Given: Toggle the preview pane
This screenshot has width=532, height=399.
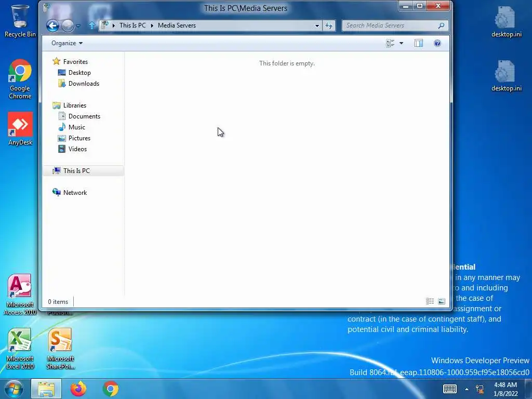Looking at the screenshot, I should tap(419, 43).
